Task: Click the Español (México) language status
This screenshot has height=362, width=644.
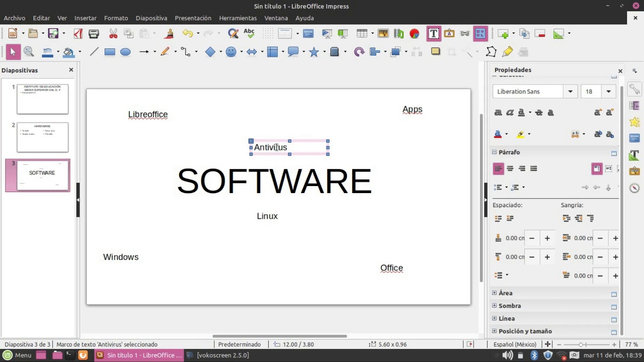Action: point(515,344)
